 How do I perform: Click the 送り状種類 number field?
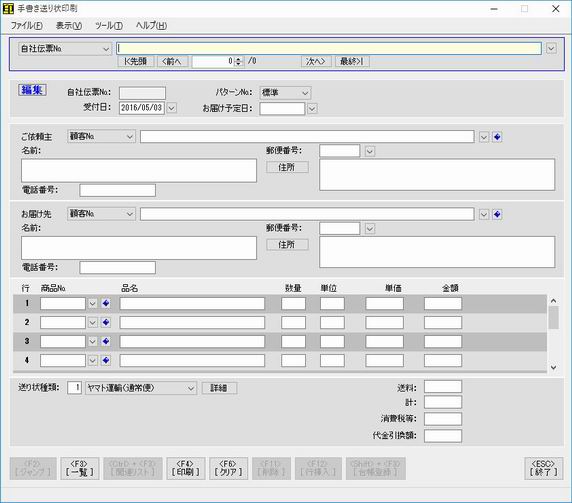pyautogui.click(x=74, y=388)
